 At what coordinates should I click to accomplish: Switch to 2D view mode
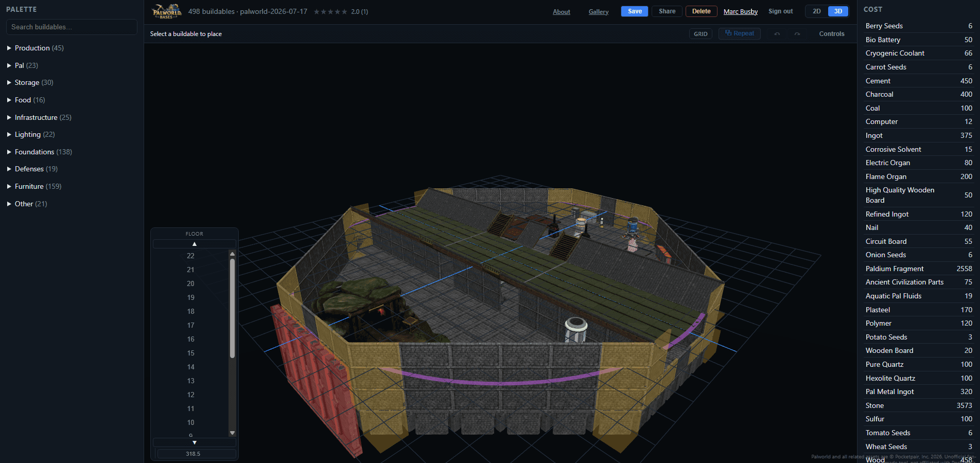(x=817, y=11)
